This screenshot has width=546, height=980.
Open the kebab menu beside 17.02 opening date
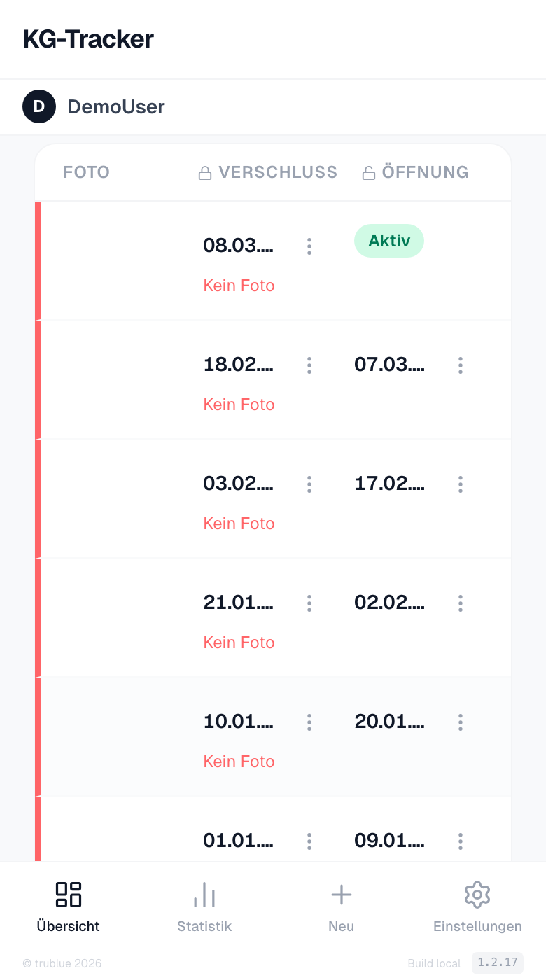coord(460,484)
